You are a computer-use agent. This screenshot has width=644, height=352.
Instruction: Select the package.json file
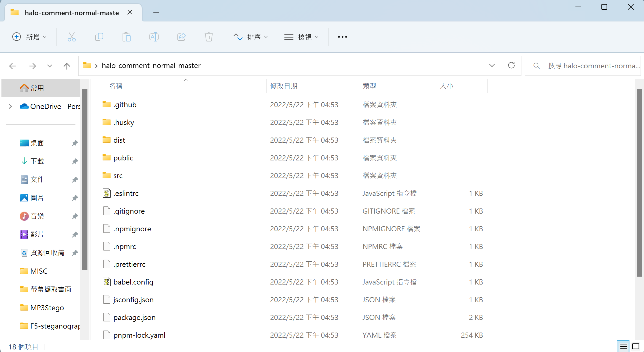coord(294,317)
